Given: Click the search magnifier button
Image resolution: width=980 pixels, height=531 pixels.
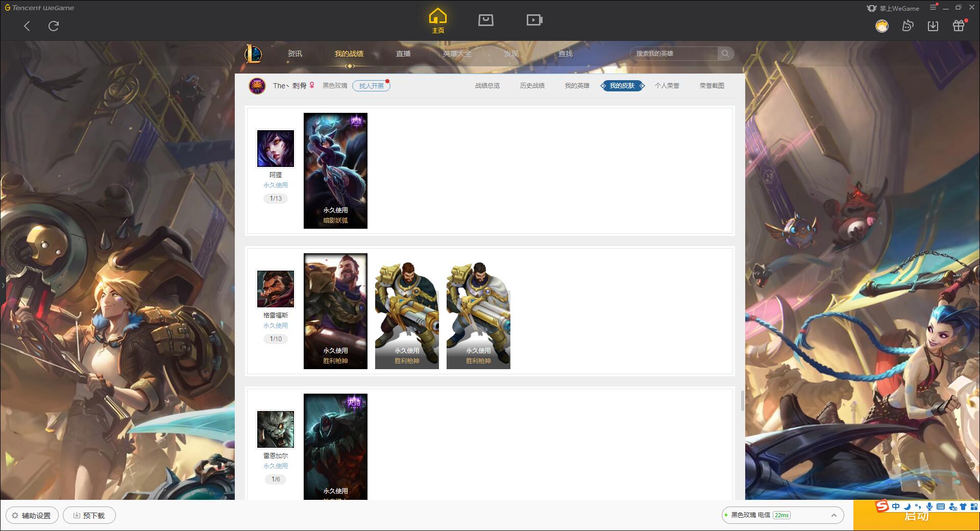Looking at the screenshot, I should [x=725, y=54].
